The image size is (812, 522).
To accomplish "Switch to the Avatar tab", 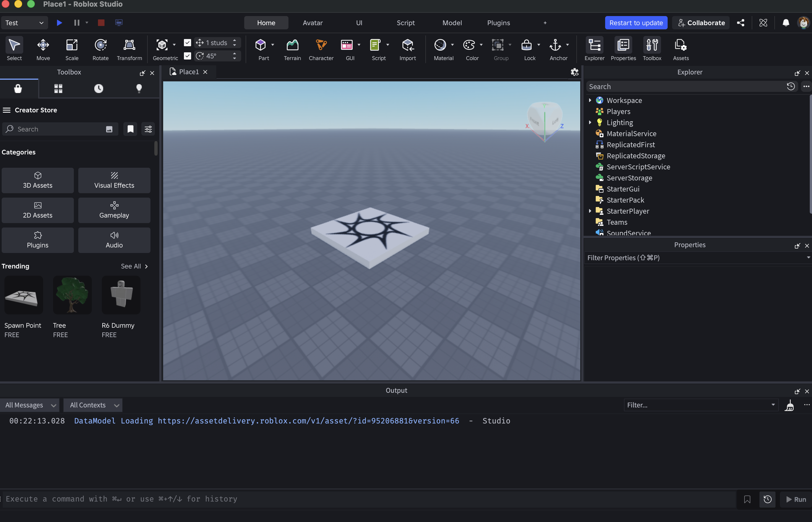I will pos(313,23).
